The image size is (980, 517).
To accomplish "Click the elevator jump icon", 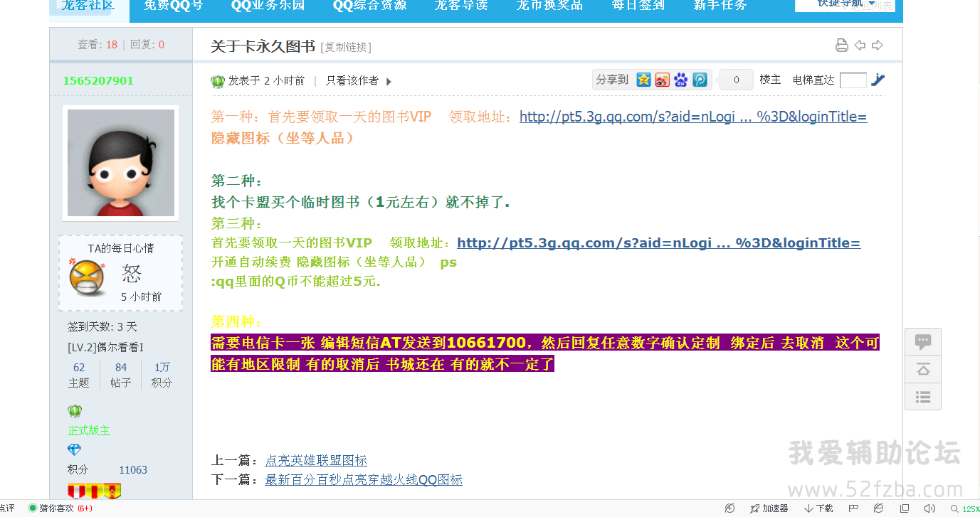I will 878,80.
